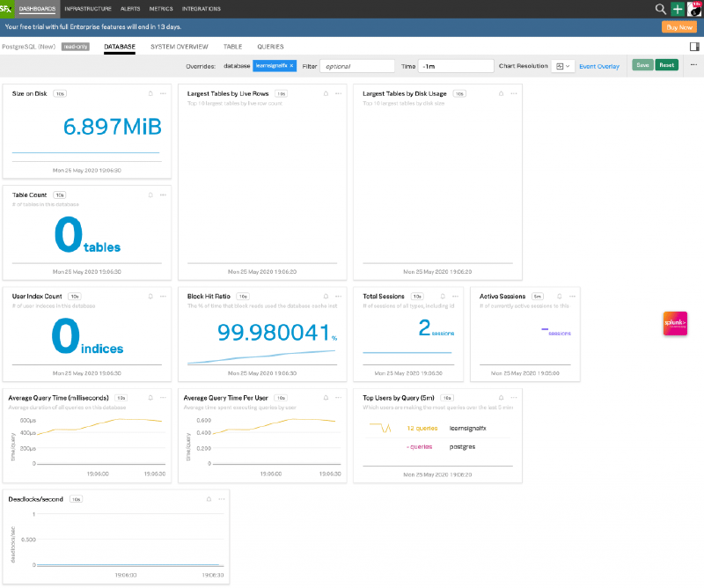Open more options on Largest Tables by Live Rows
Image resolution: width=704 pixels, height=588 pixels.
(339, 93)
